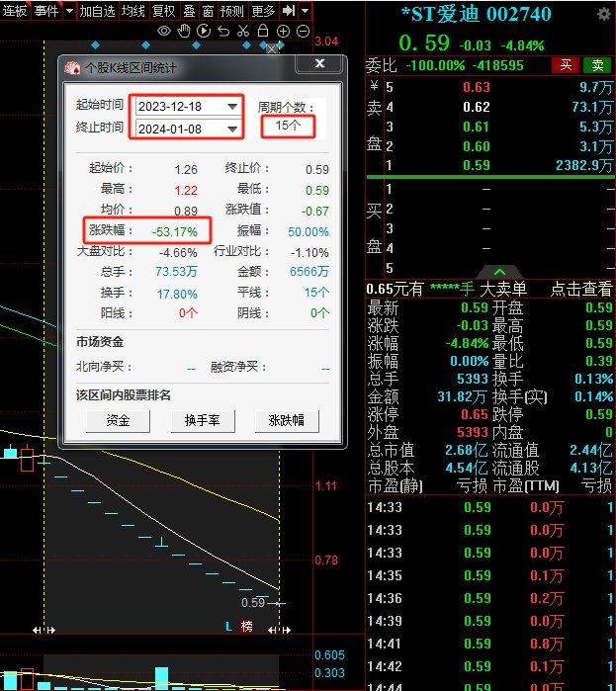Toggle the padlock lock icon
Screen dimensions: 616x691
[x=263, y=31]
